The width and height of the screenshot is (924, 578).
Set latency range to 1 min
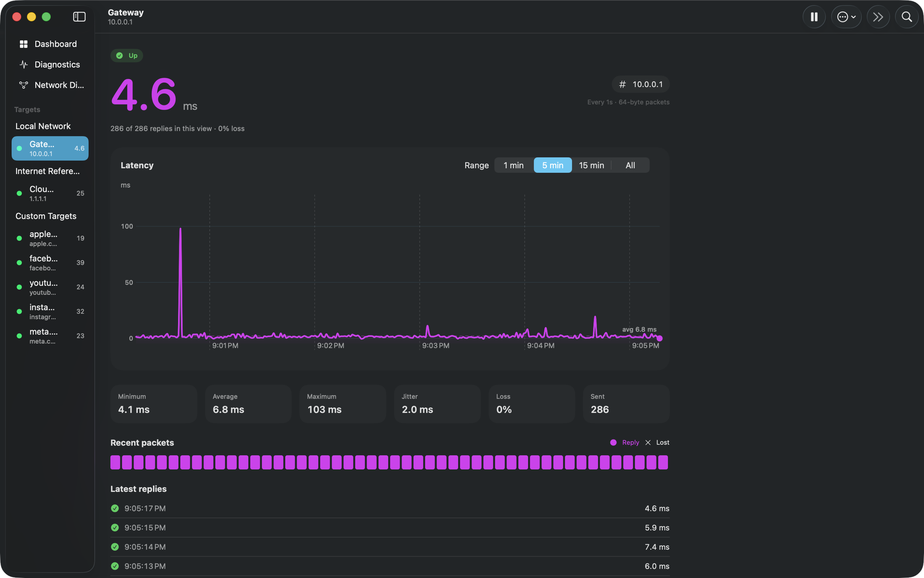tap(514, 165)
